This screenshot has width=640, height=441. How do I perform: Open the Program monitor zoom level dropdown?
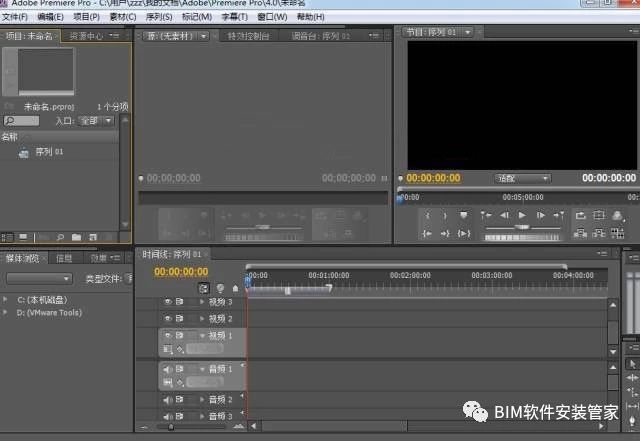[x=522, y=178]
